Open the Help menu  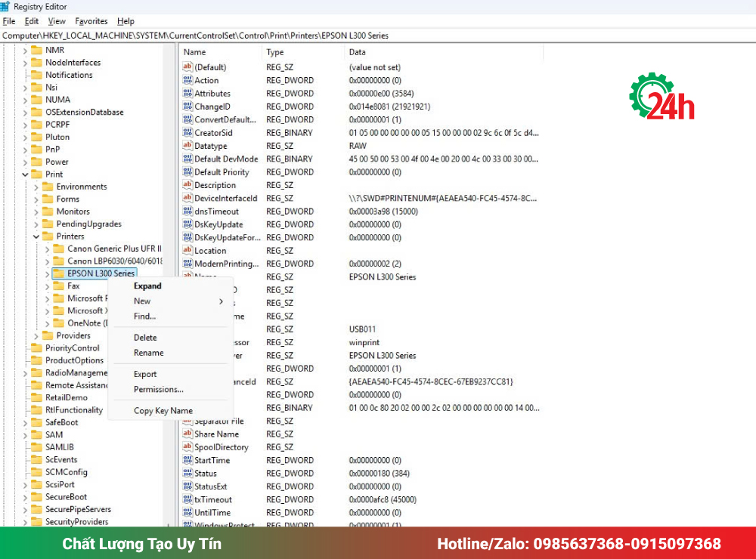click(x=125, y=21)
